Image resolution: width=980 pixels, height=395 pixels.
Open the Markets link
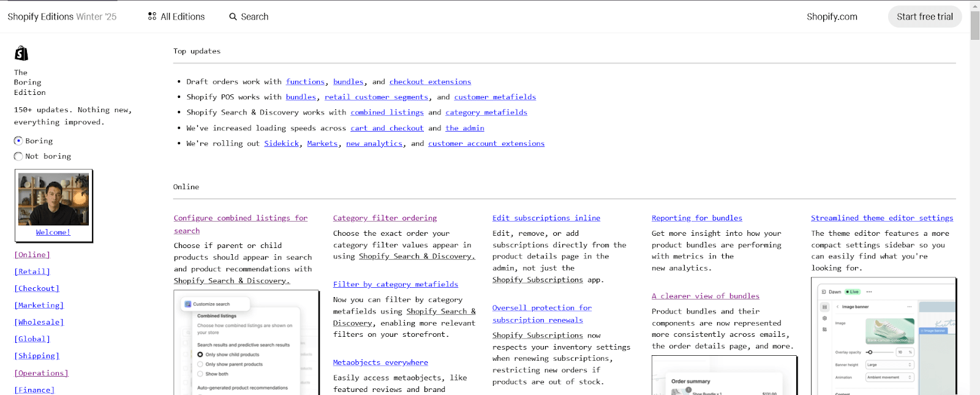(322, 143)
